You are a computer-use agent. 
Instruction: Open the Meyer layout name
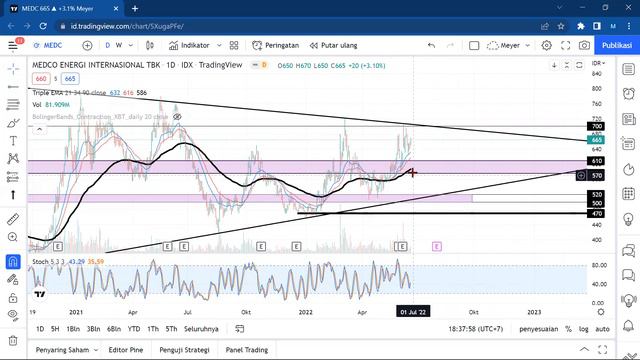click(x=504, y=45)
